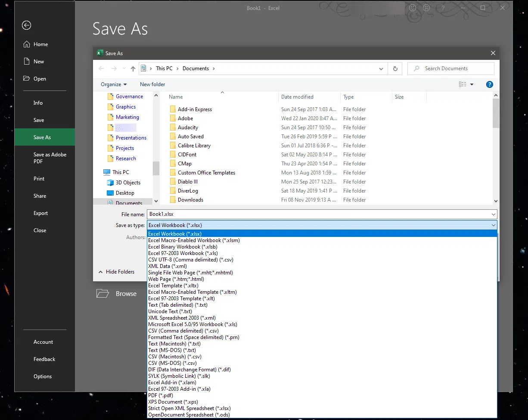
Task: Click the view layout options icon
Action: coord(463,84)
